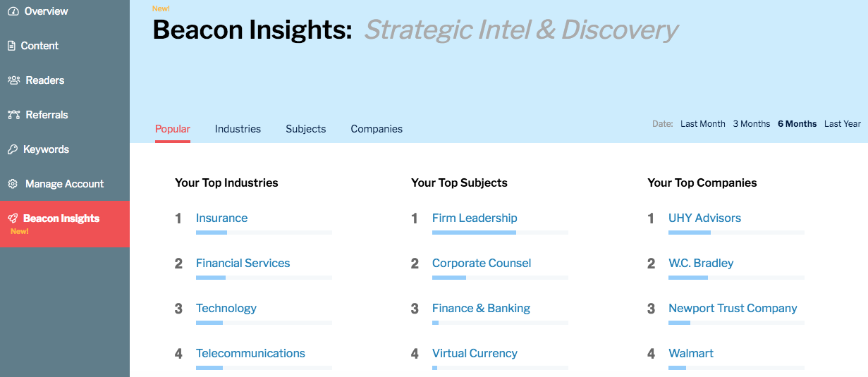Go to Manage Account in sidebar
Image resolution: width=868 pixels, height=377 pixels.
64,184
